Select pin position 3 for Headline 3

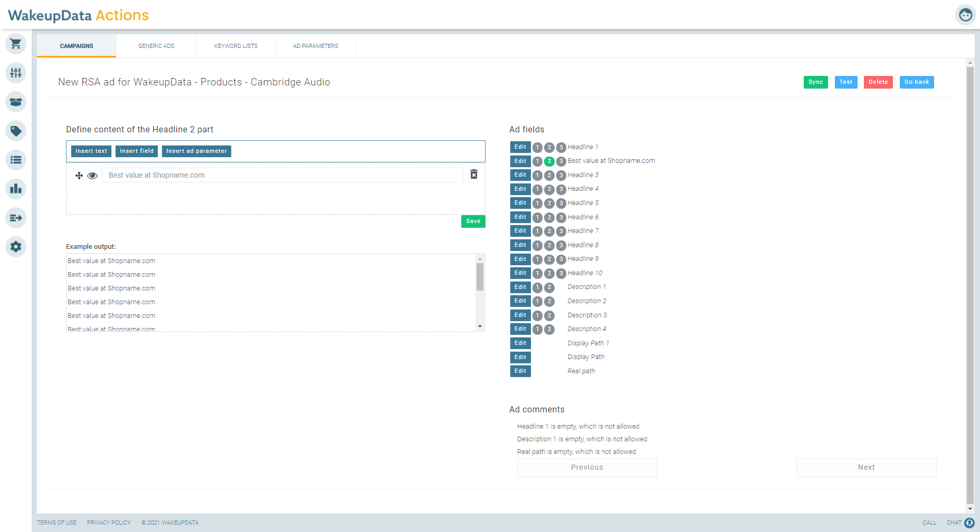coord(561,175)
